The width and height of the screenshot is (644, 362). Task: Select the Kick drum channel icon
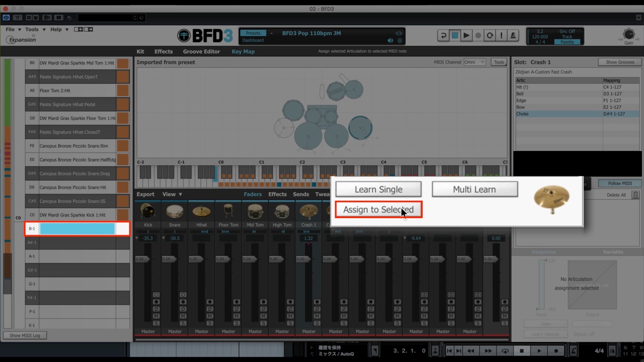148,211
